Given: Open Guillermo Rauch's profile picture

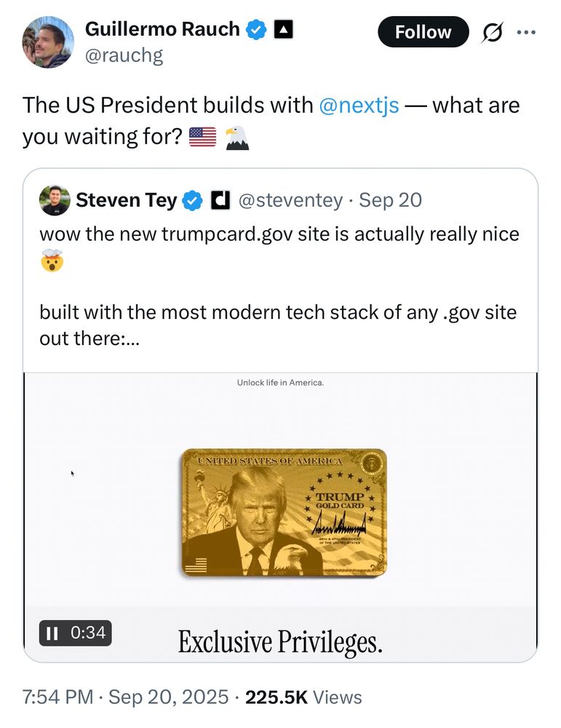Looking at the screenshot, I should click(x=47, y=41).
